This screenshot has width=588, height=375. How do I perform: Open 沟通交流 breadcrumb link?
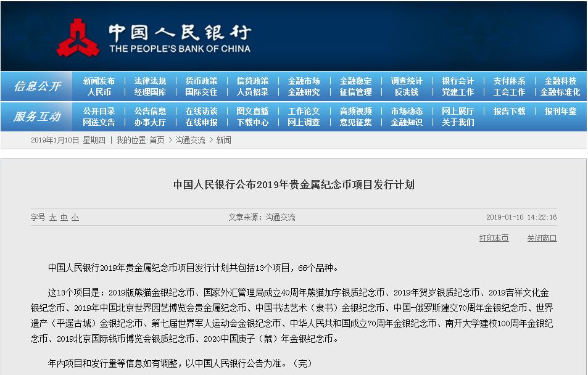[x=190, y=140]
